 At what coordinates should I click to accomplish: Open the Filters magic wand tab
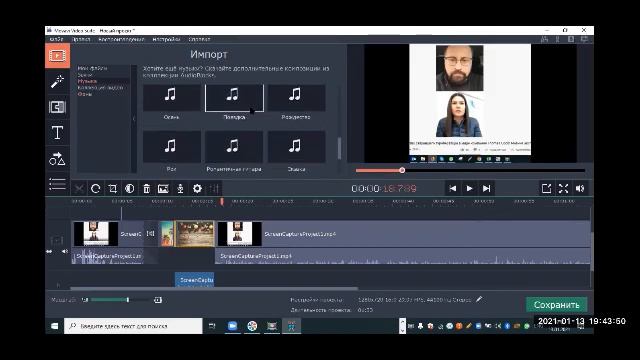(57, 82)
